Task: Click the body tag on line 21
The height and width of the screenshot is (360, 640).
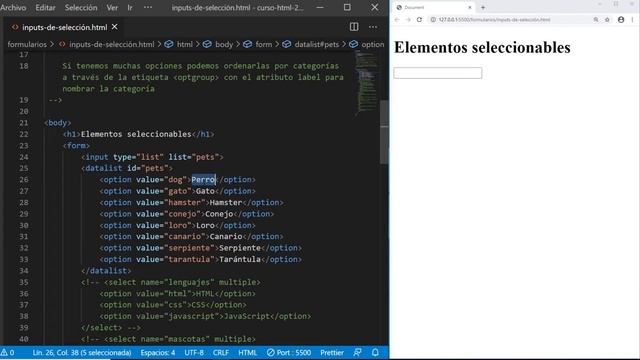Action: pyautogui.click(x=58, y=123)
